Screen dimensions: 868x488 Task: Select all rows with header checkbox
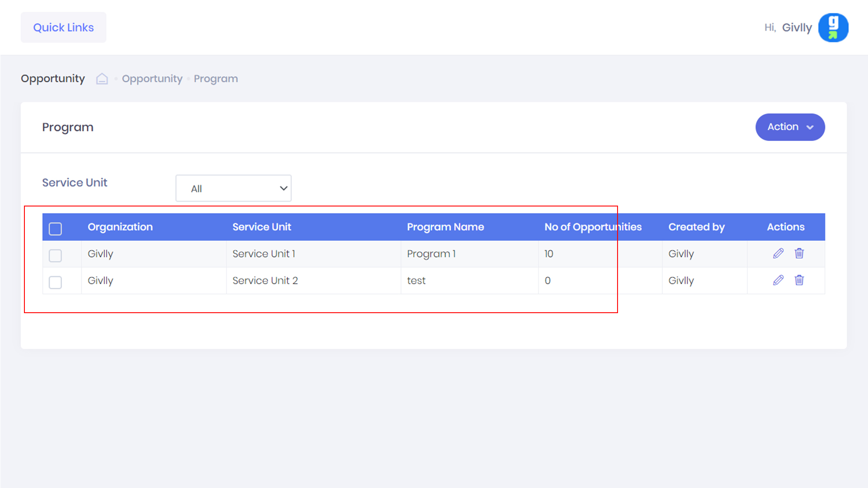tap(55, 229)
